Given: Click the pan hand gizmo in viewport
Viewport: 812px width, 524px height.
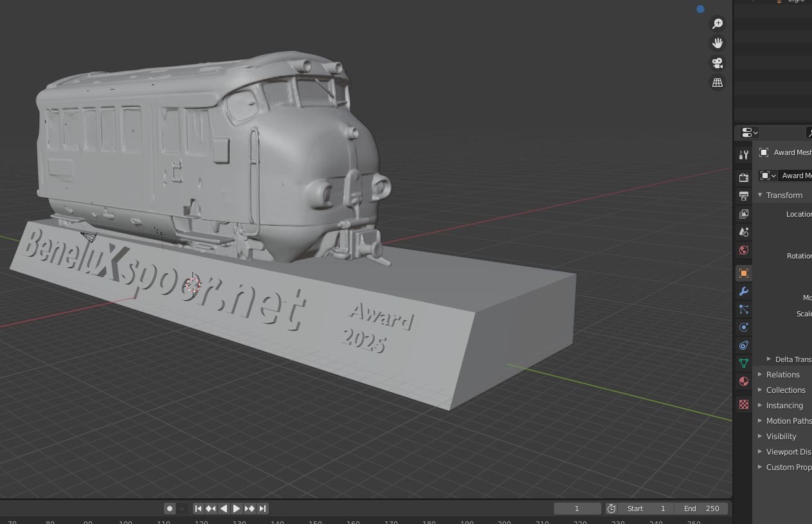Looking at the screenshot, I should tap(717, 43).
